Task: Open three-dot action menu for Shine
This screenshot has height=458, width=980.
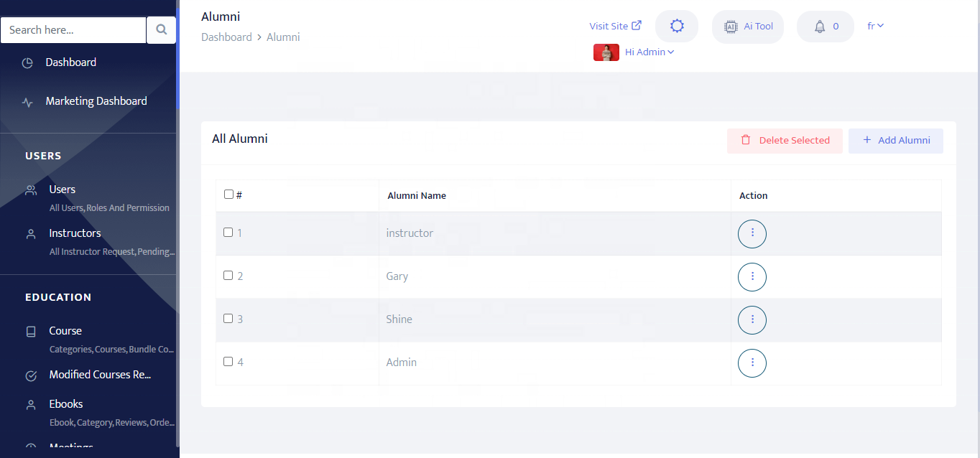Action: pyautogui.click(x=752, y=319)
